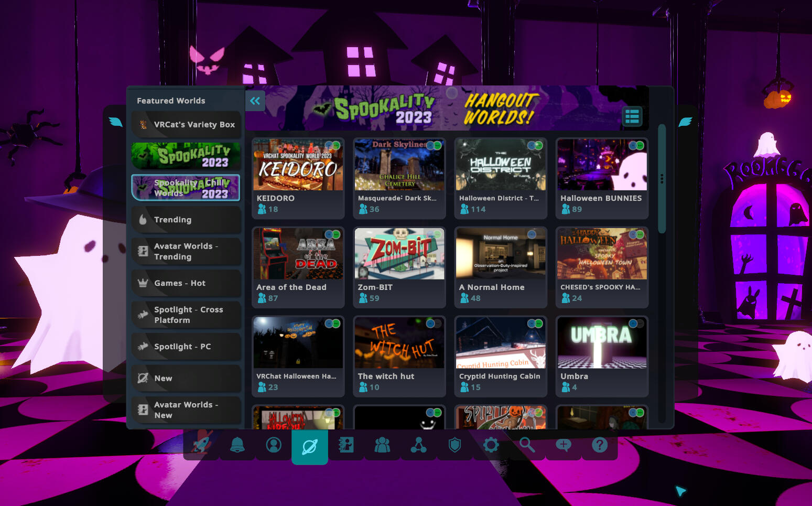812x506 pixels.
Task: Open Settings with the gear icon
Action: (491, 445)
